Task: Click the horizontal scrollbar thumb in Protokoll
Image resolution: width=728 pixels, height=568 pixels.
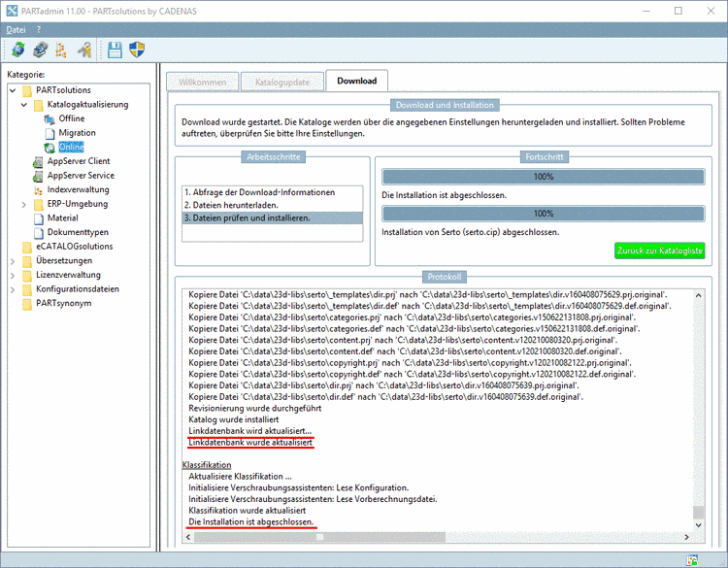Action: click(319, 537)
